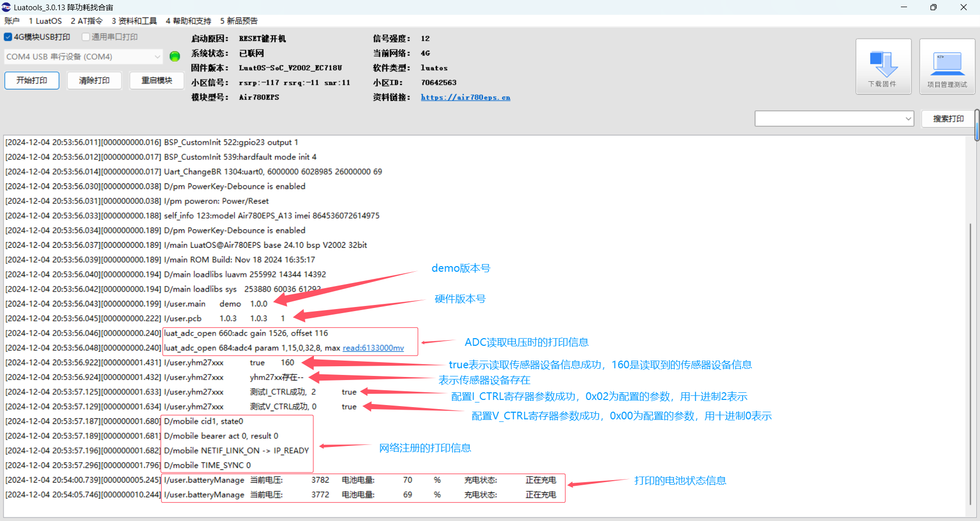The height and width of the screenshot is (521, 980).
Task: Expand the COM4 USB serial device dropdown
Action: (x=157, y=57)
